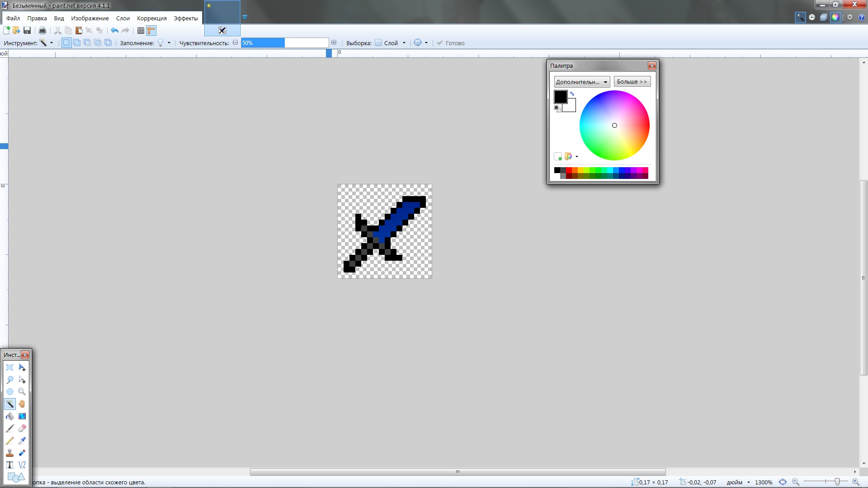Image resolution: width=868 pixels, height=488 pixels.
Task: Choose the Text tool
Action: 10,465
